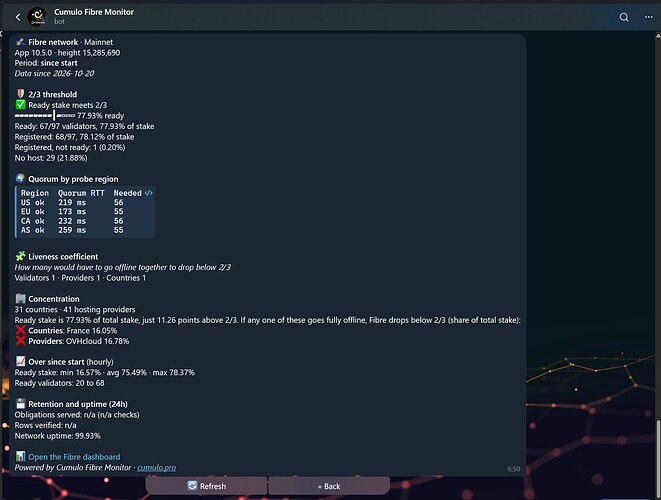Click 'No host: 29 (21.88%)' line
This screenshot has width=661, height=500.
click(51, 158)
